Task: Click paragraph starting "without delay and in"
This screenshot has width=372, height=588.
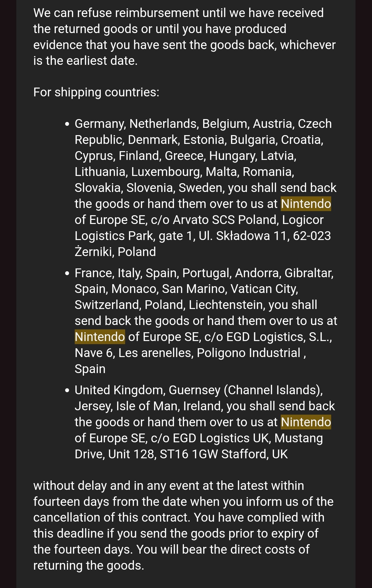Action: [183, 525]
